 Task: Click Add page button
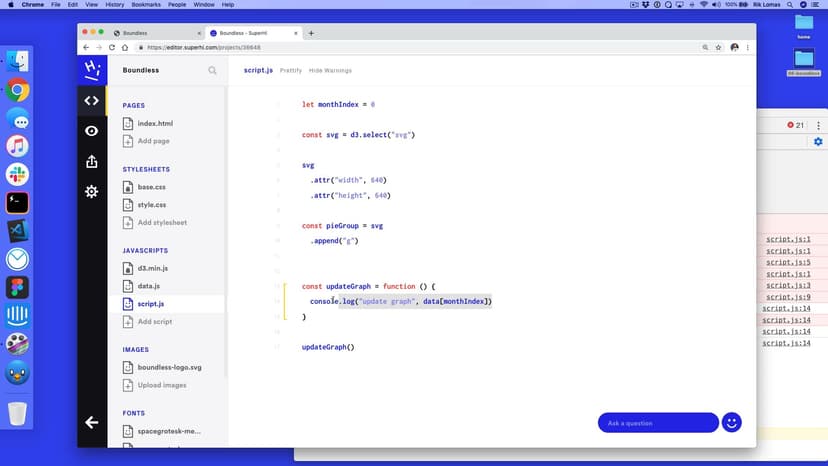(x=153, y=141)
